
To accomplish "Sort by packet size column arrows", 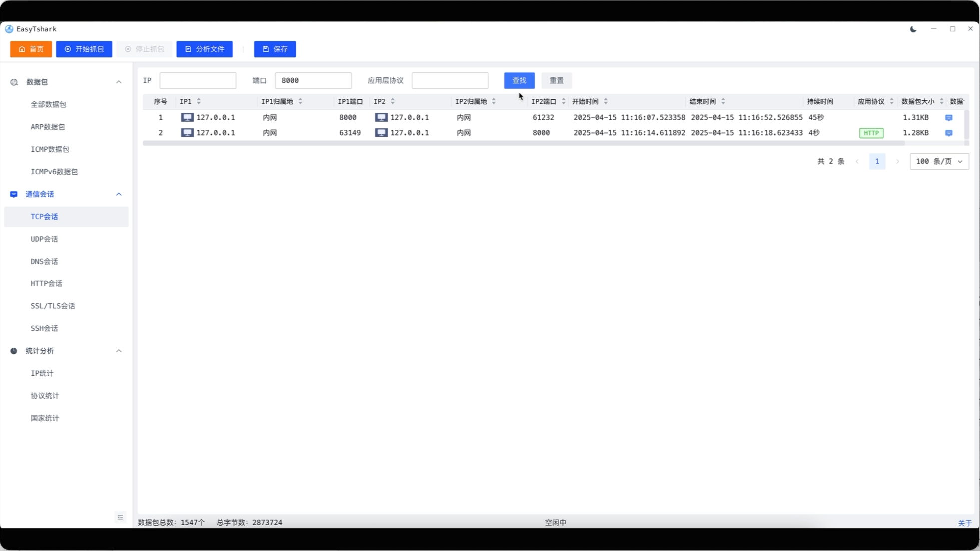I will (941, 101).
